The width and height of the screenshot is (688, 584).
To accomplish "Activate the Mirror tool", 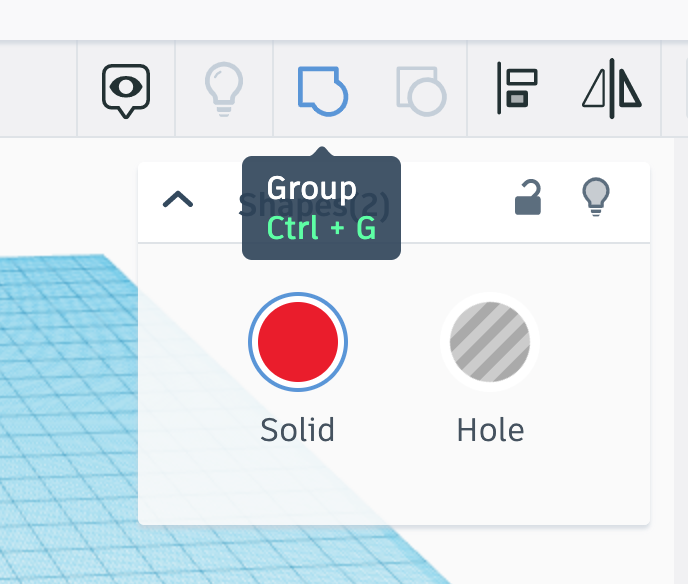I will coord(612,89).
